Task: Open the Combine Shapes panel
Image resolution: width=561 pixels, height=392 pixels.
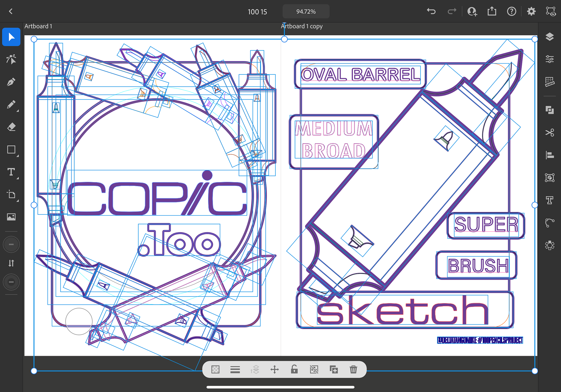Action: coord(550,110)
